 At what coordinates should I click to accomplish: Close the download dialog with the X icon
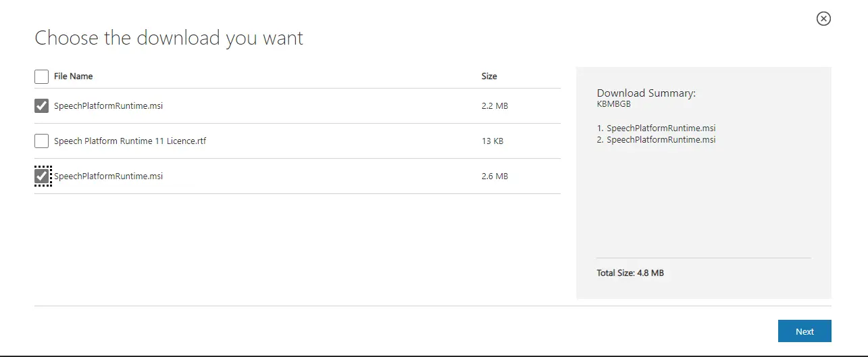tap(823, 19)
